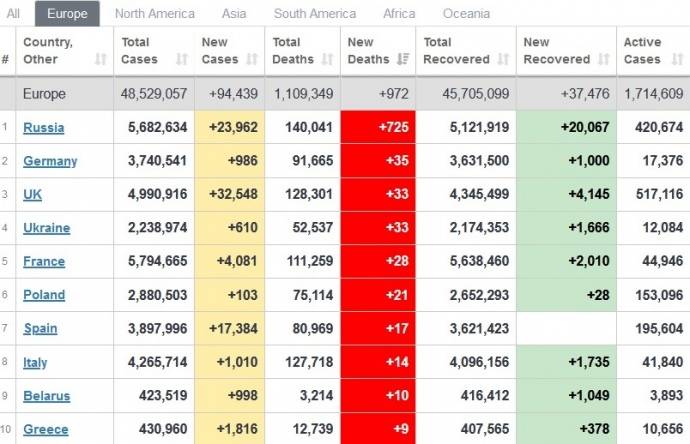This screenshot has width=690, height=444.
Task: Open the Russia country link
Action: click(44, 128)
